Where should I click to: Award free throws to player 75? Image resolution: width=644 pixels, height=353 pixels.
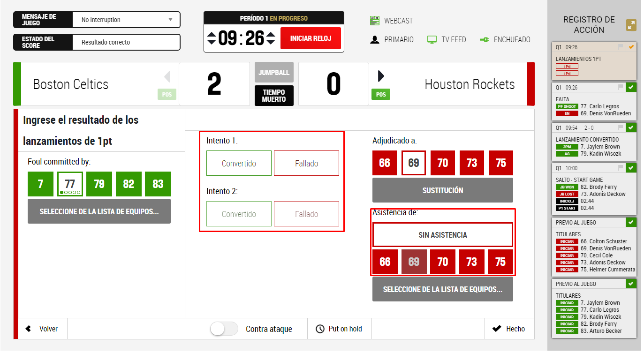pos(501,163)
